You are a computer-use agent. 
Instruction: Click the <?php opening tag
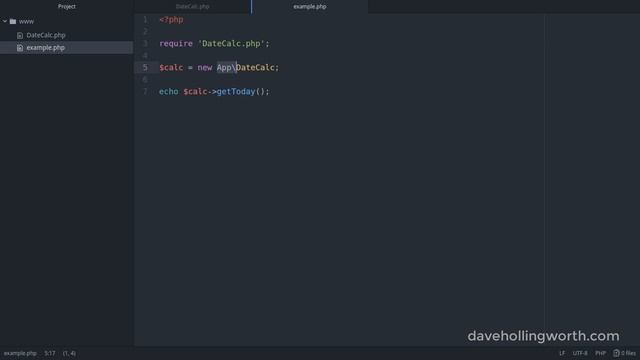click(x=171, y=20)
